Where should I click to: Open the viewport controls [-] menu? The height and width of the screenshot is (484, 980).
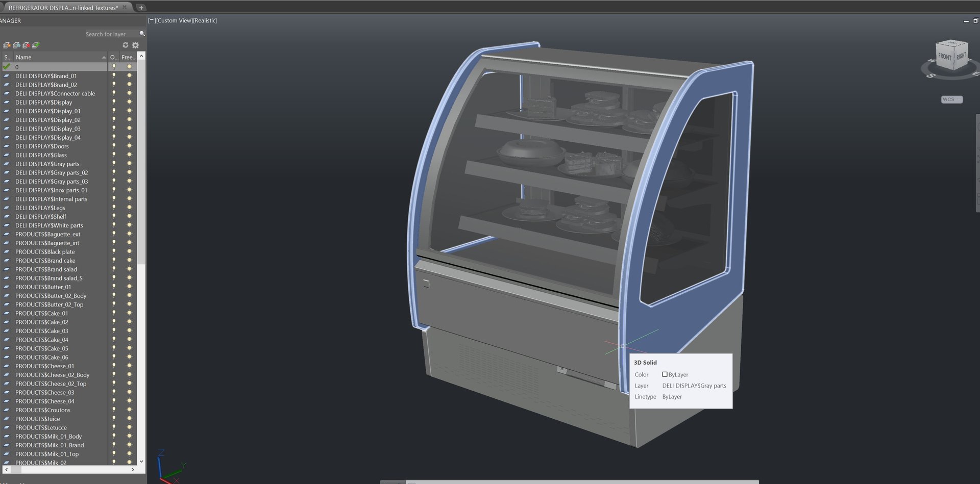[152, 20]
